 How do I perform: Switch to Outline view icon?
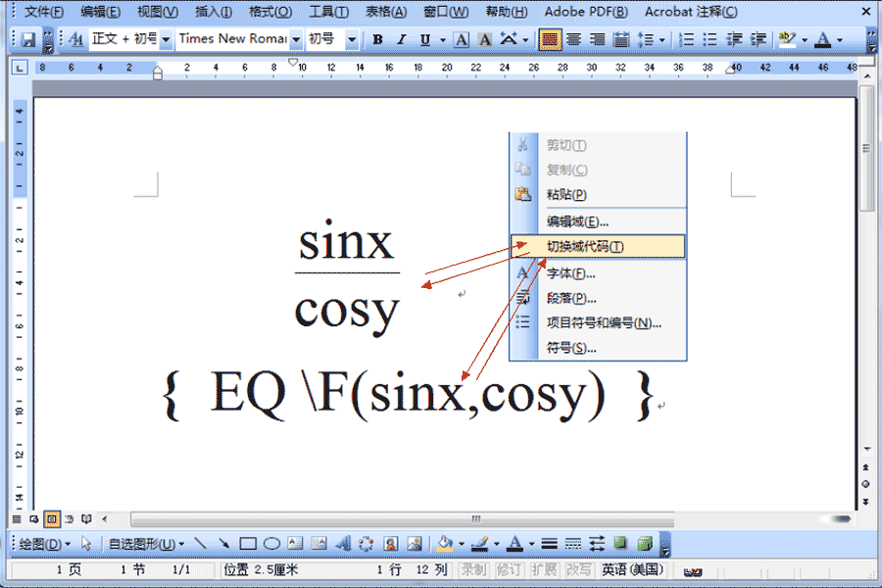click(70, 518)
